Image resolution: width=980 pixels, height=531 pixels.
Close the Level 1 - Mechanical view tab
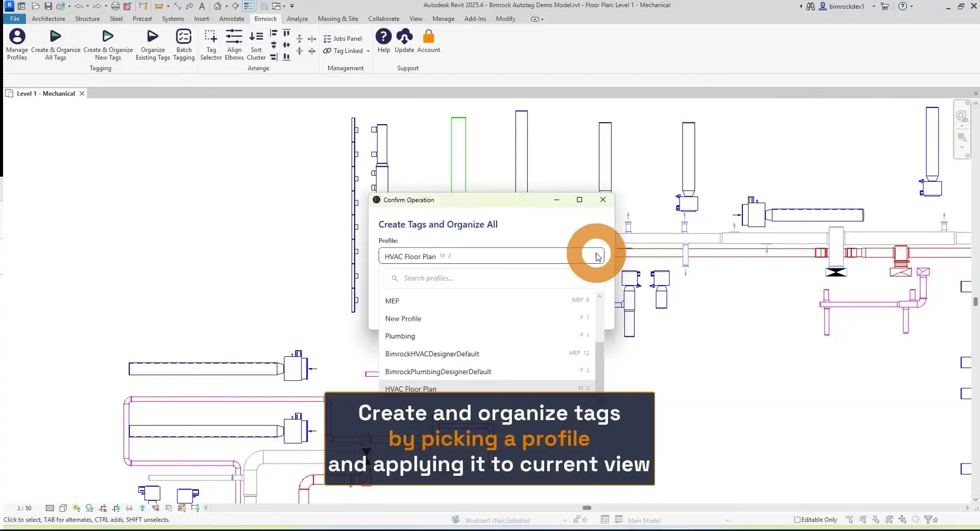82,94
